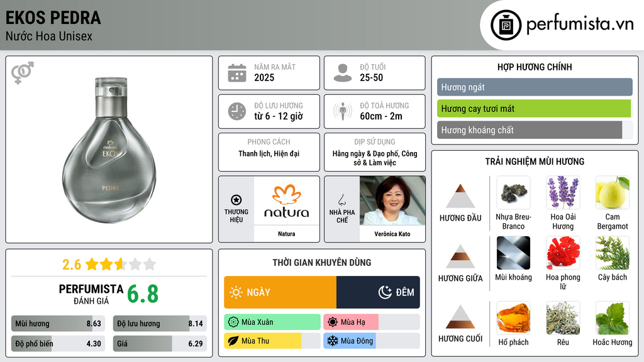Open the Nhựa Breu-Branco note image
Viewport: 644px width, 362px height.
[x=513, y=192]
